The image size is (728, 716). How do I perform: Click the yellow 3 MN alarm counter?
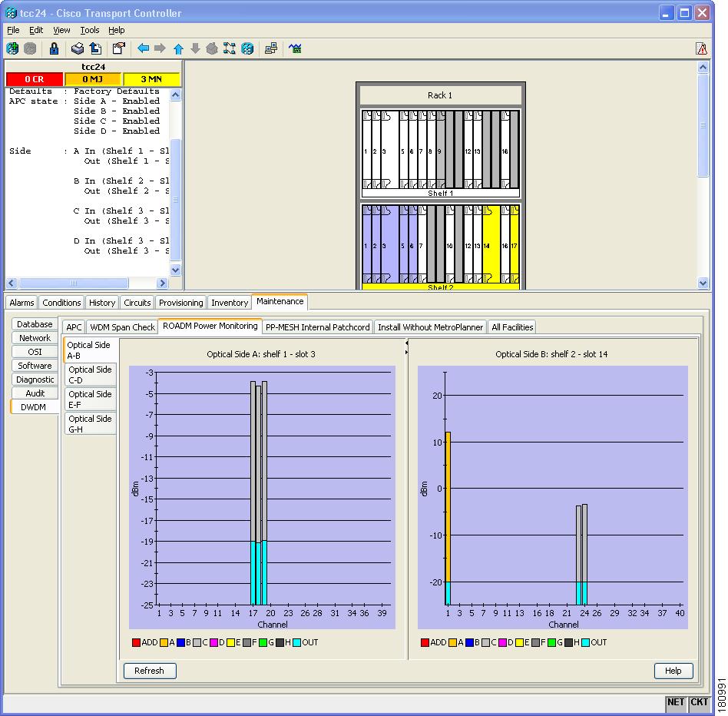pyautogui.click(x=151, y=79)
